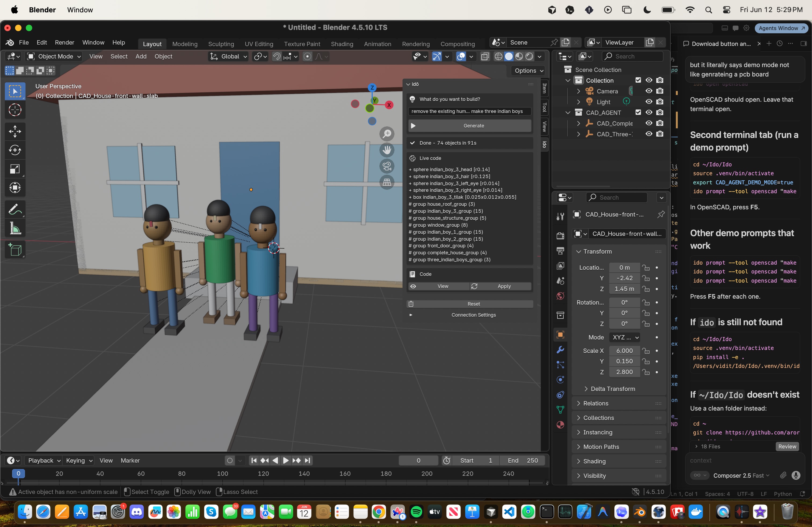Uncheck the Collection exclude checkbox
This screenshot has width=812, height=527.
(638, 80)
